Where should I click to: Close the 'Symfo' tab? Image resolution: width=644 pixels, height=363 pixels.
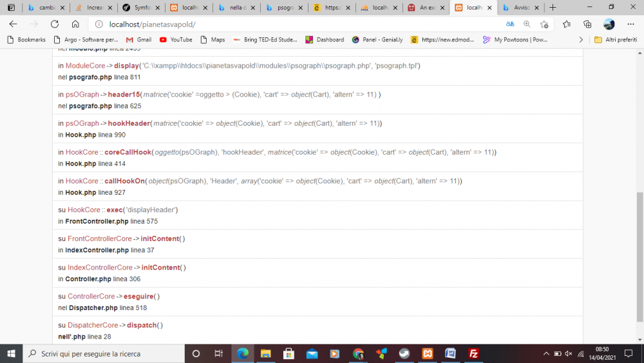(x=158, y=8)
